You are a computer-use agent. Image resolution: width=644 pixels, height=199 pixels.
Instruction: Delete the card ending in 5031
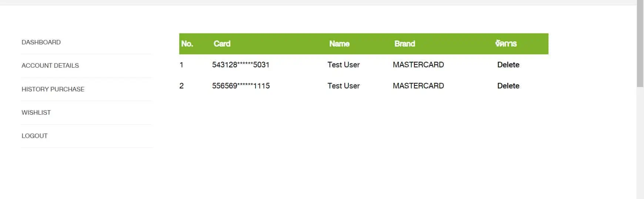pos(508,65)
